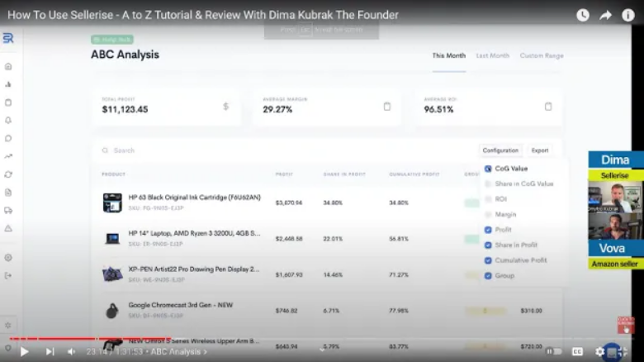Viewport: 644px width, 362px height.
Task: Click the Product column header
Action: click(113, 174)
